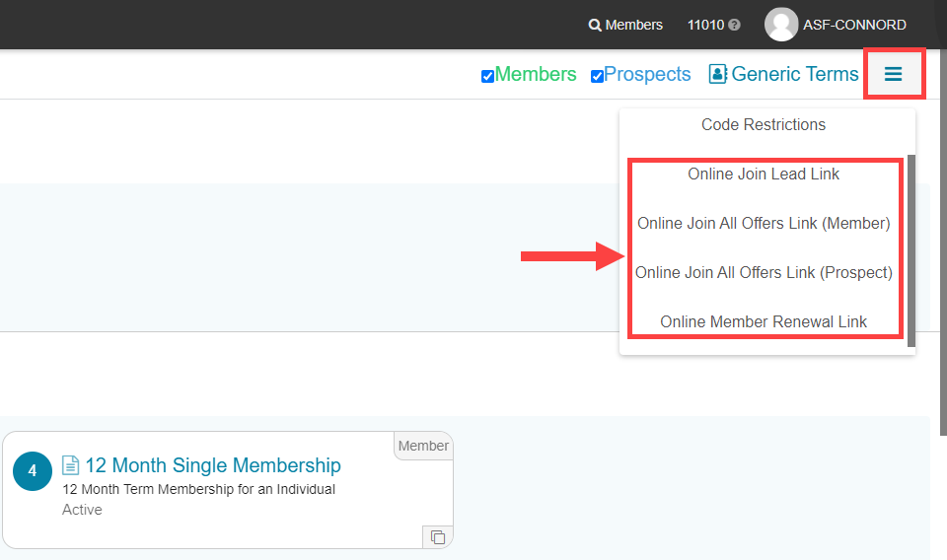947x560 pixels.
Task: Click the Members search text in top bar
Action: pyautogui.click(x=633, y=25)
